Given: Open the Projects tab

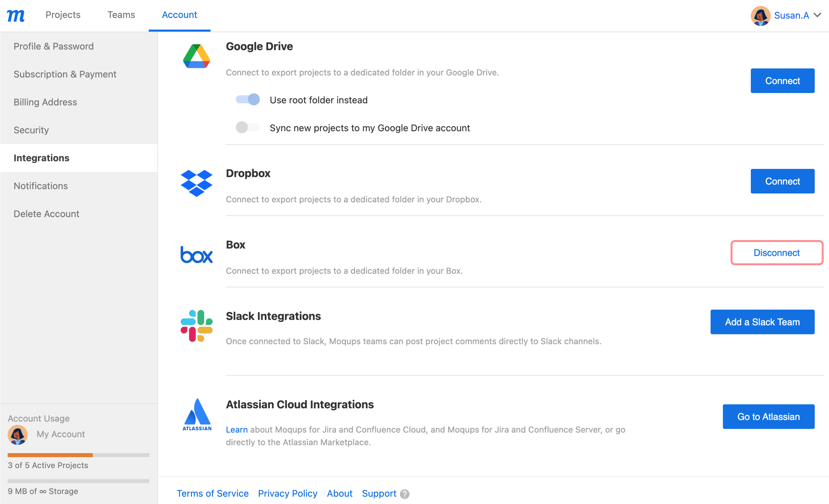Looking at the screenshot, I should tap(63, 15).
